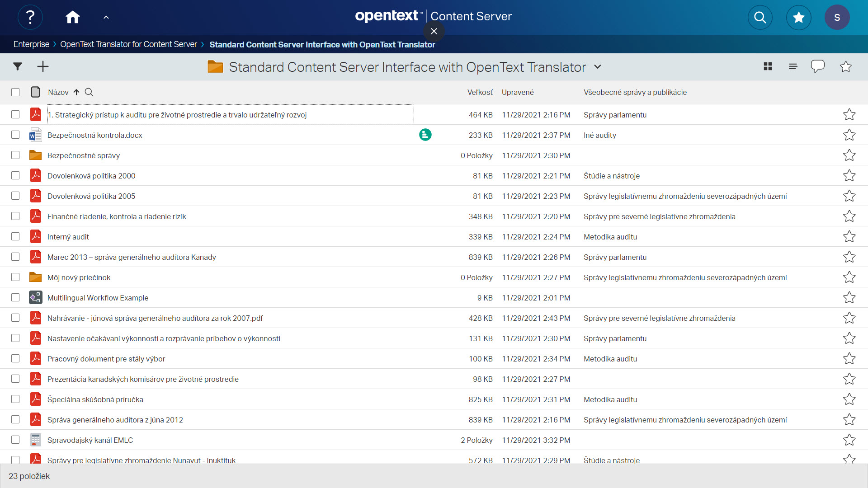Click the reserved-by icon on Bezpečnostná kontrola.docx
This screenshot has height=488, width=868.
pyautogui.click(x=425, y=135)
